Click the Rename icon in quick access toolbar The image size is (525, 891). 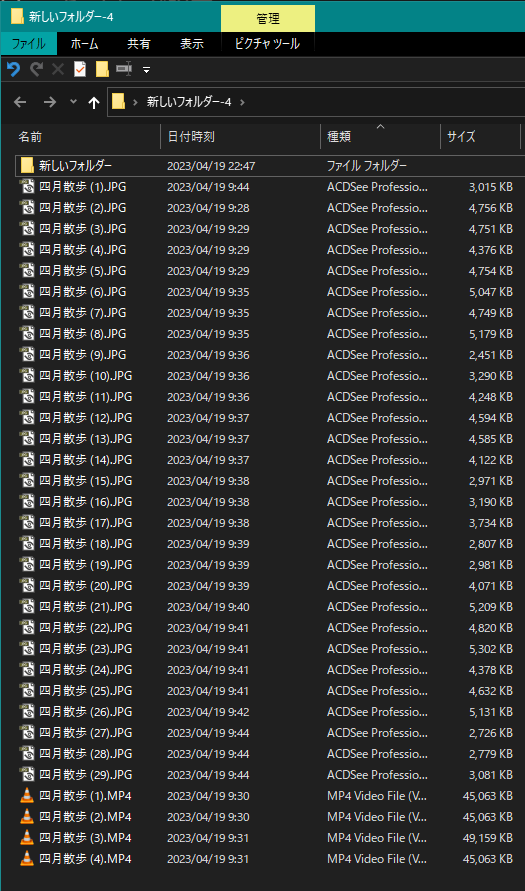coord(124,69)
